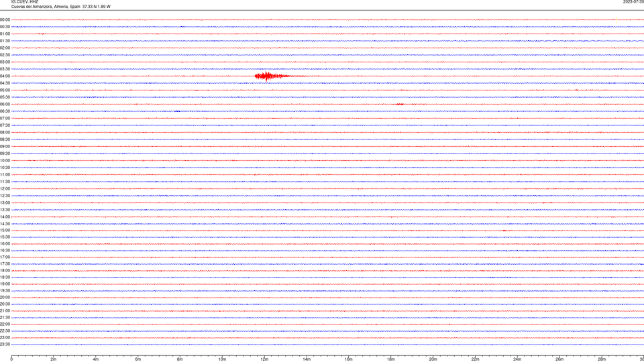The image size is (644, 362).
Task: Select the 16m axis tick label
Action: [x=349, y=359]
